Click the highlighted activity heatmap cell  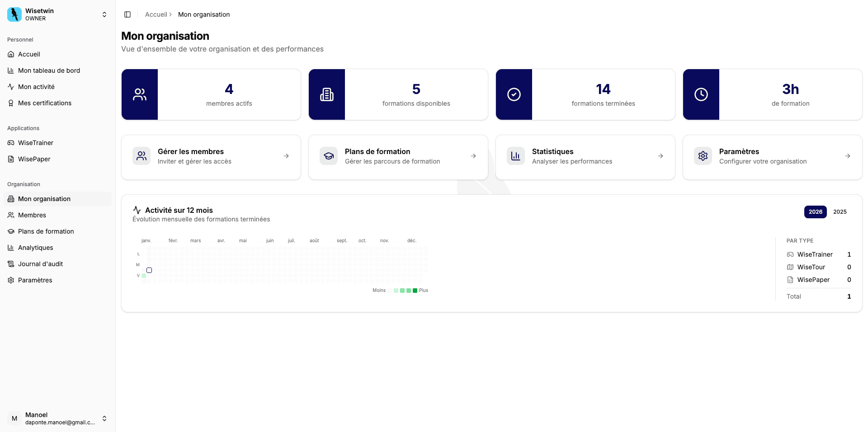click(149, 270)
